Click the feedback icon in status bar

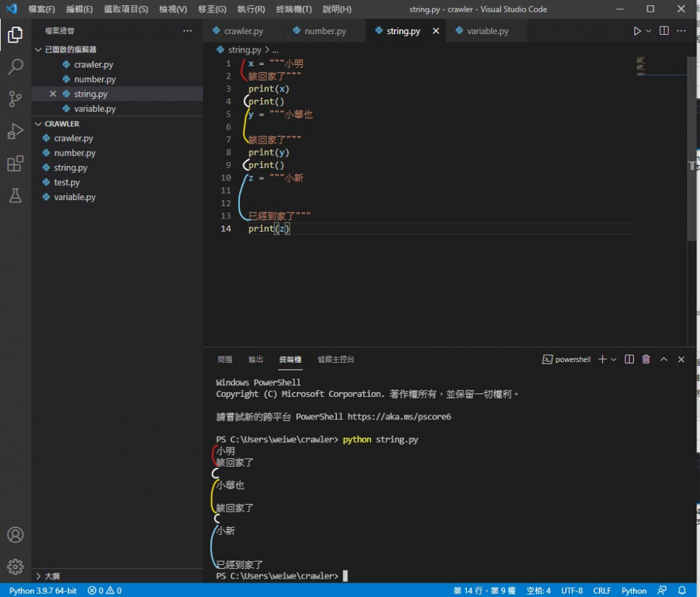(662, 590)
